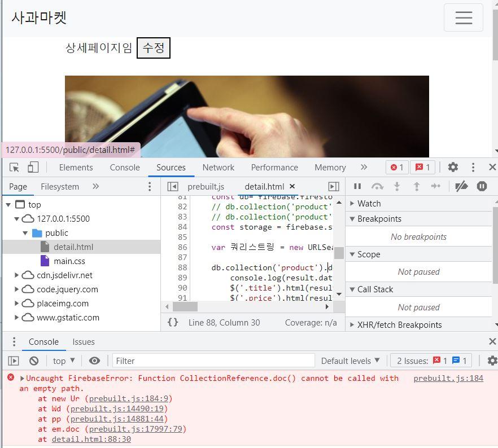Show more navigator tabs chevron
Screen dimensions: 498x448
(x=95, y=186)
